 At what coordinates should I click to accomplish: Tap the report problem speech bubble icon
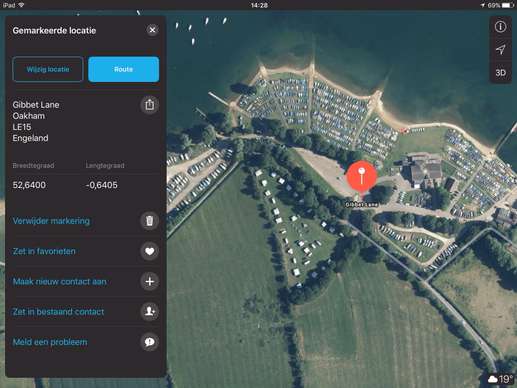tap(149, 342)
